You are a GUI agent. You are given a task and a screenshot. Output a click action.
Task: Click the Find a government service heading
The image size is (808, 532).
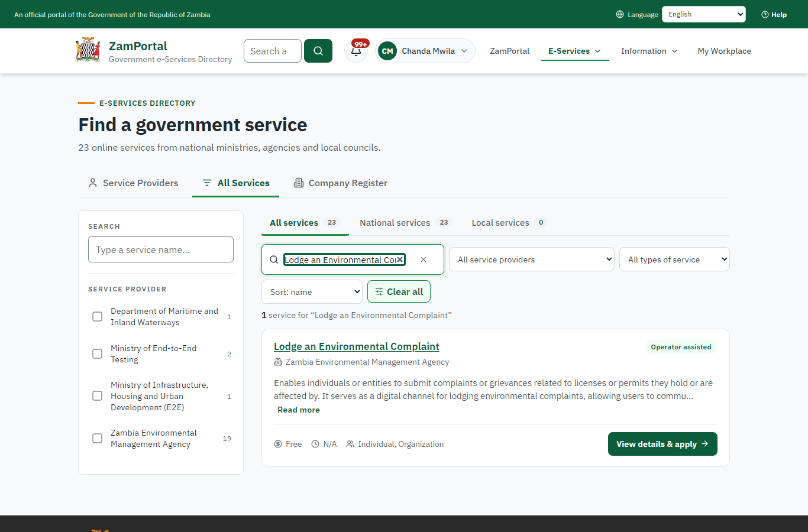[193, 125]
